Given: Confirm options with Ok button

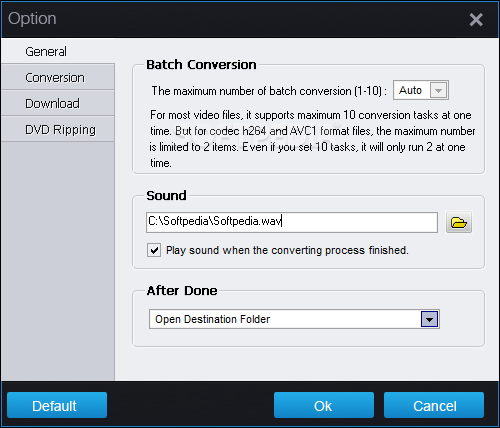Looking at the screenshot, I should [324, 405].
